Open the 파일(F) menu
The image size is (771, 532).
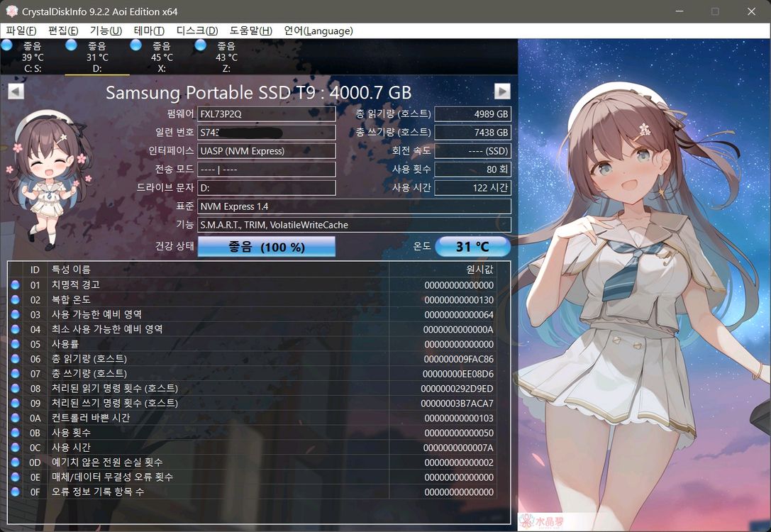[x=21, y=31]
